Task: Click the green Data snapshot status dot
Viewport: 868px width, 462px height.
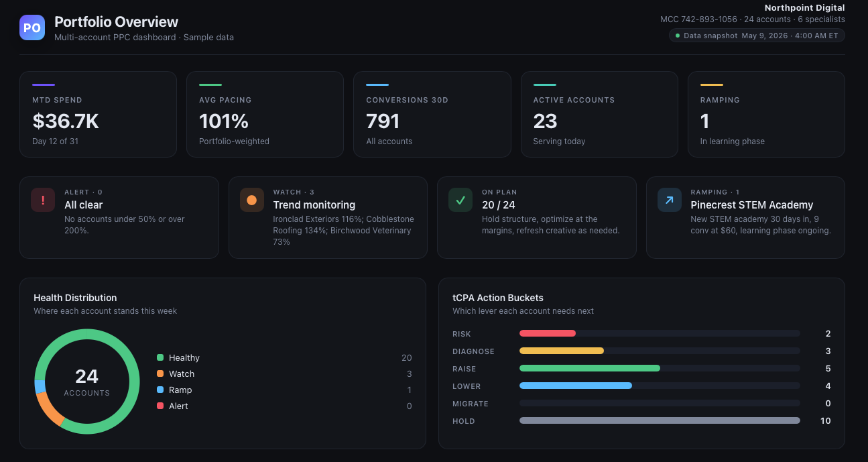Action: tap(678, 36)
